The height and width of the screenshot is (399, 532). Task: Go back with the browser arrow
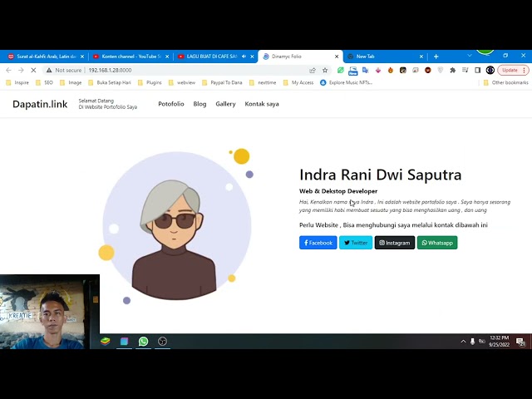pos(8,70)
